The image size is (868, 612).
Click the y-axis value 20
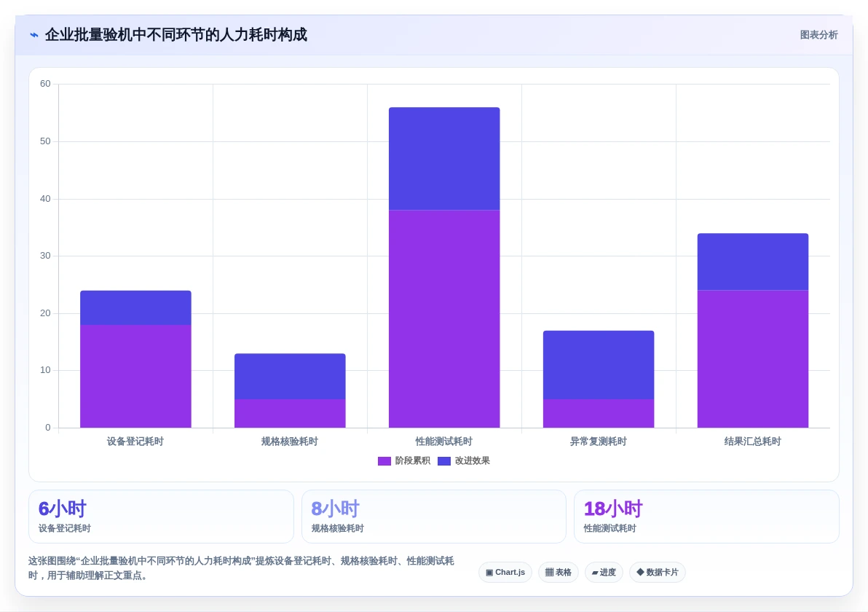click(45, 313)
